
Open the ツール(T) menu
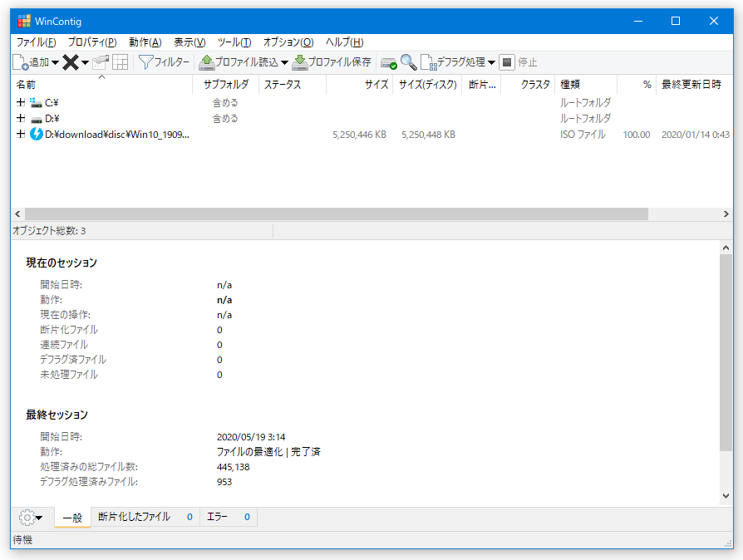point(234,42)
